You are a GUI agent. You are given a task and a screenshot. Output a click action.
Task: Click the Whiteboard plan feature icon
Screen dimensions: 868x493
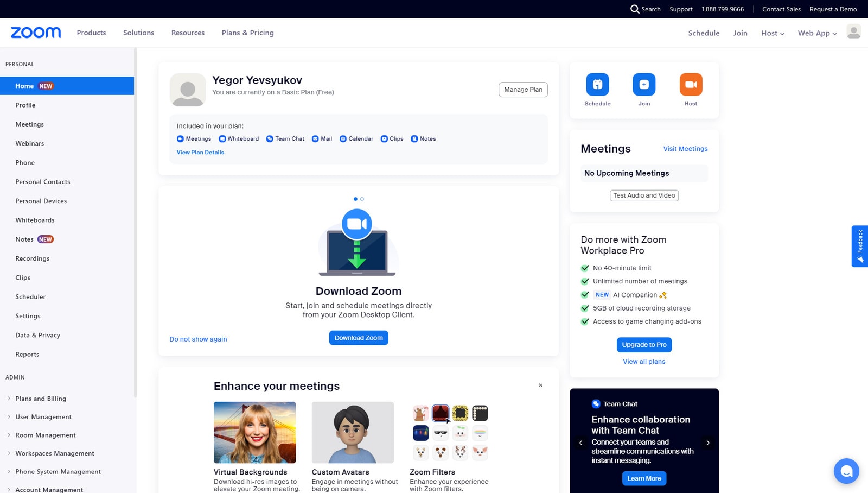(x=222, y=139)
